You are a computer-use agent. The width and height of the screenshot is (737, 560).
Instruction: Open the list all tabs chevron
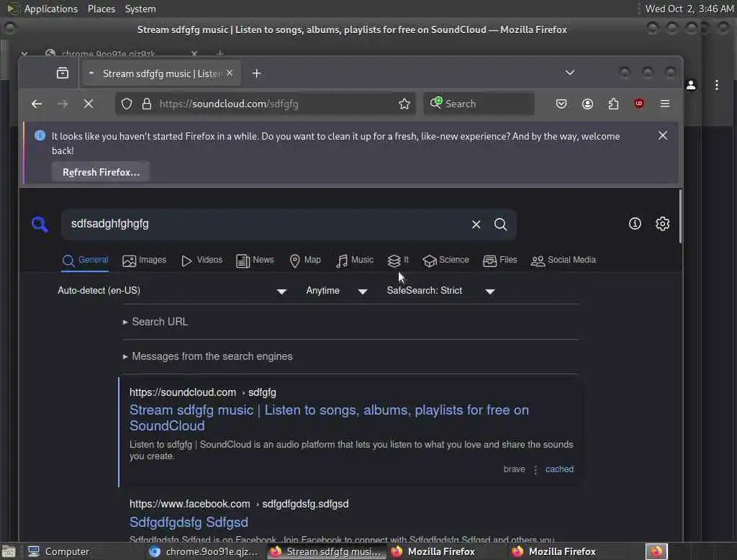pos(570,73)
